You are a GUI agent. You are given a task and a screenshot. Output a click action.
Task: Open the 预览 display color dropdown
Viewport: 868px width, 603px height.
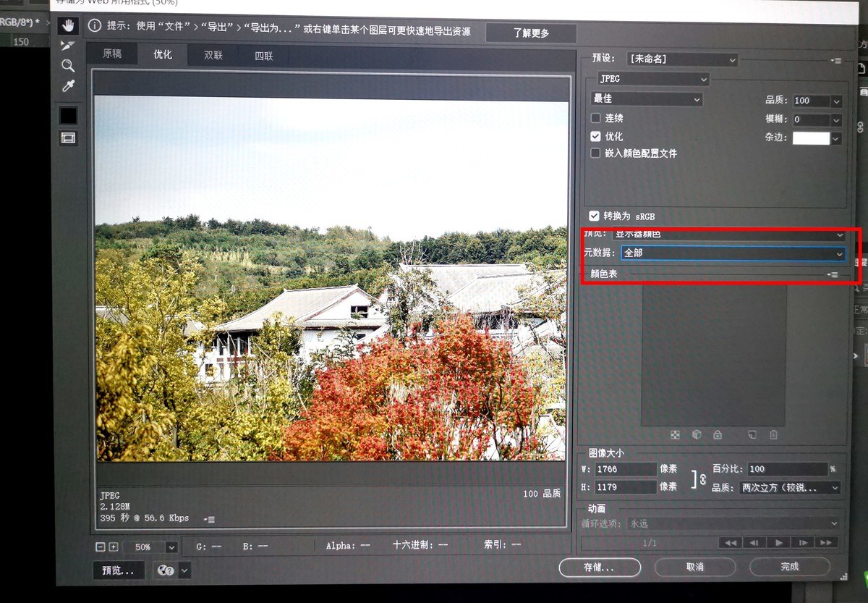pos(728,235)
